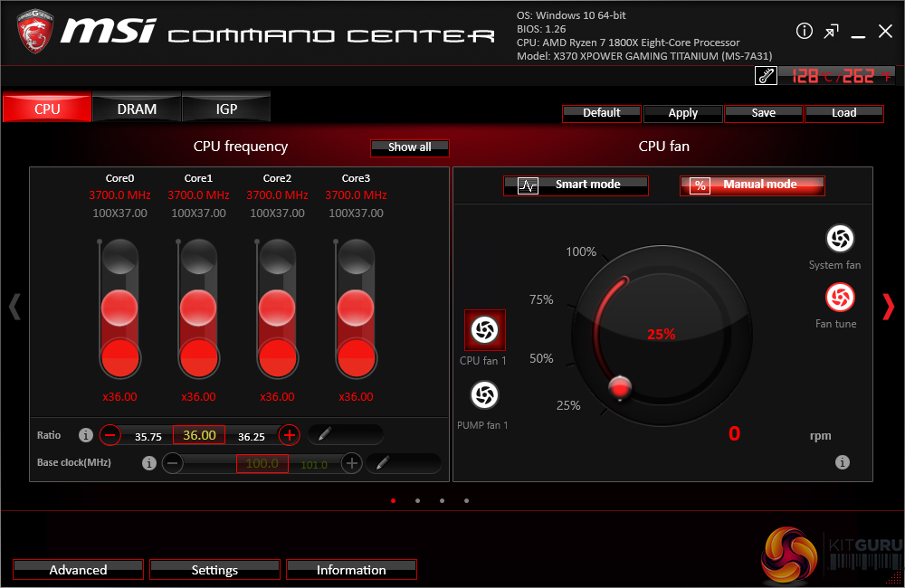This screenshot has width=905, height=588.
Task: Click the Core0 frequency slider
Action: click(x=119, y=308)
